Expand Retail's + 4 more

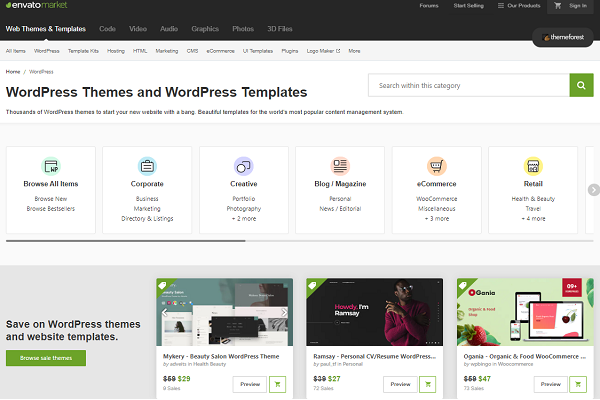coord(533,219)
